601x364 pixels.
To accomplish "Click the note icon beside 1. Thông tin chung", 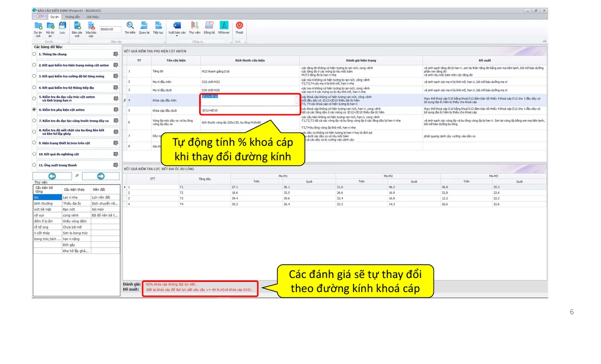I will pyautogui.click(x=116, y=54).
